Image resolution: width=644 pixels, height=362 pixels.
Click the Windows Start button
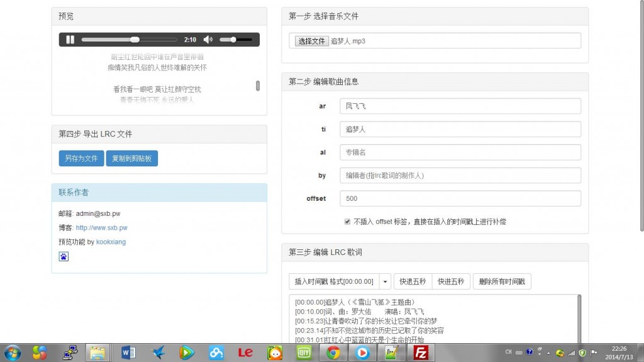11,353
